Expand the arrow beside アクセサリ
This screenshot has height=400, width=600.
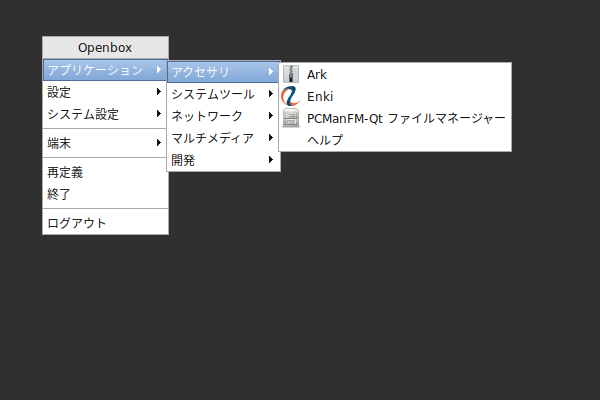pos(271,72)
